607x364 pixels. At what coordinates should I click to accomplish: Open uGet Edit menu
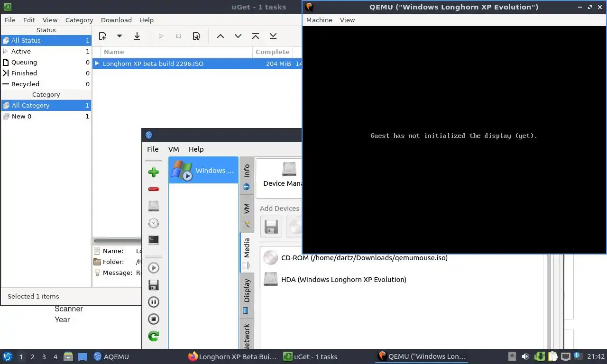click(x=29, y=20)
